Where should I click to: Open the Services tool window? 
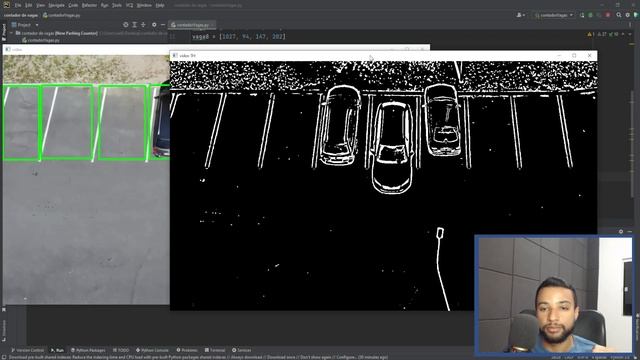tap(242, 350)
